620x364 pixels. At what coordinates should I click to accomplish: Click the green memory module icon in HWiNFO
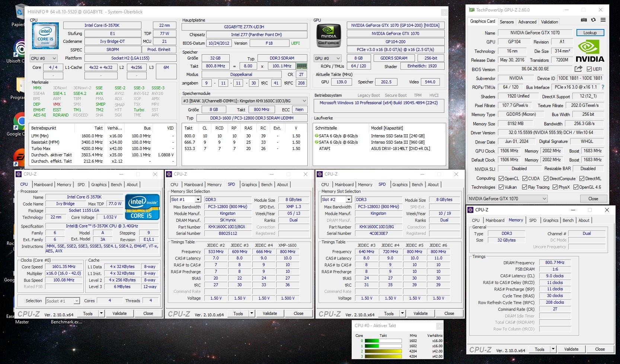pos(301,66)
